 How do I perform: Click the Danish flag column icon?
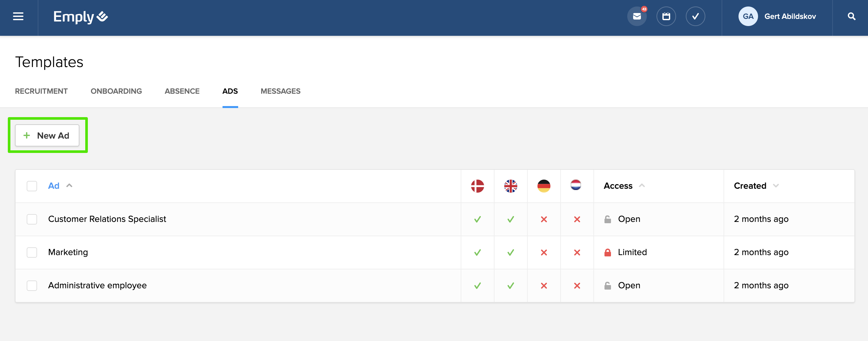[477, 186]
